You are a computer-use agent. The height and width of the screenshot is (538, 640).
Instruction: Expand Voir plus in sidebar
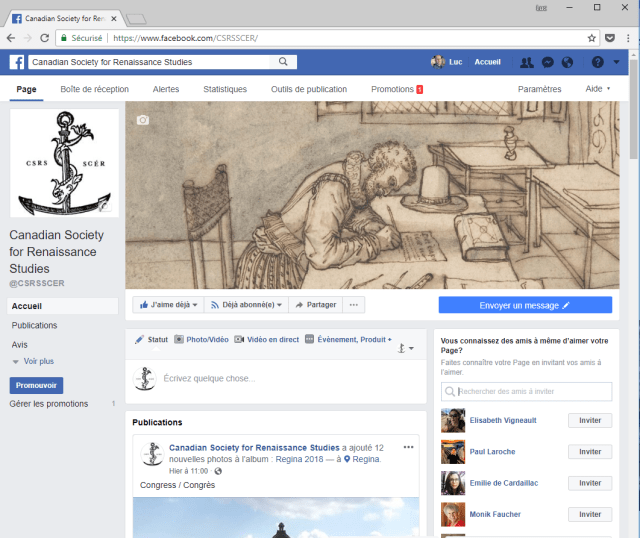click(x=33, y=361)
